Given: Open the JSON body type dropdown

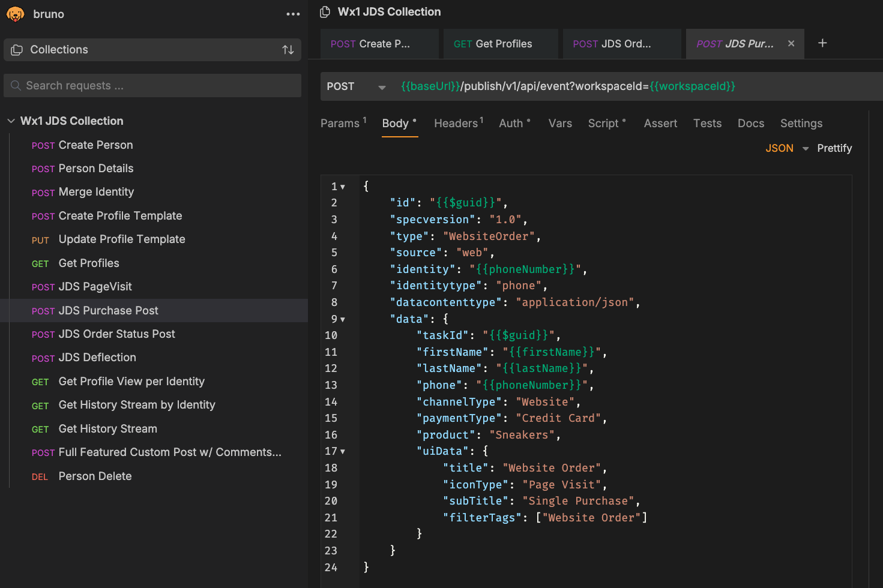Looking at the screenshot, I should click(787, 148).
